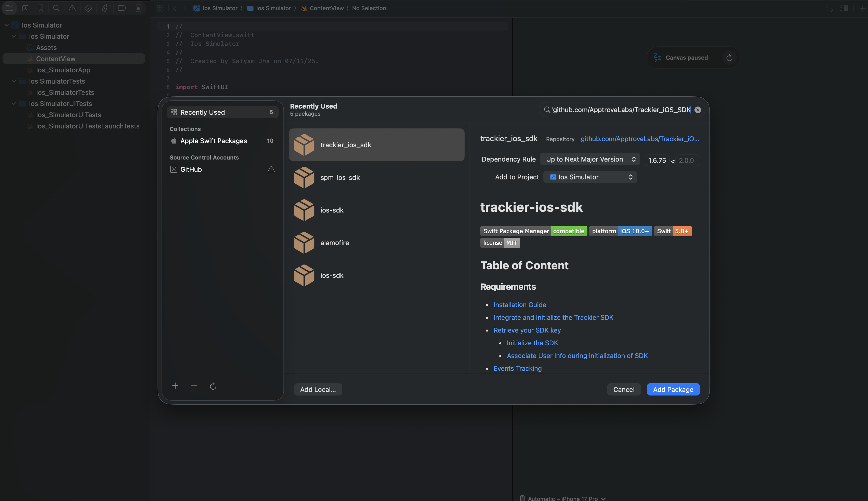Click the Add Package button
This screenshot has width=868, height=501.
coord(673,390)
